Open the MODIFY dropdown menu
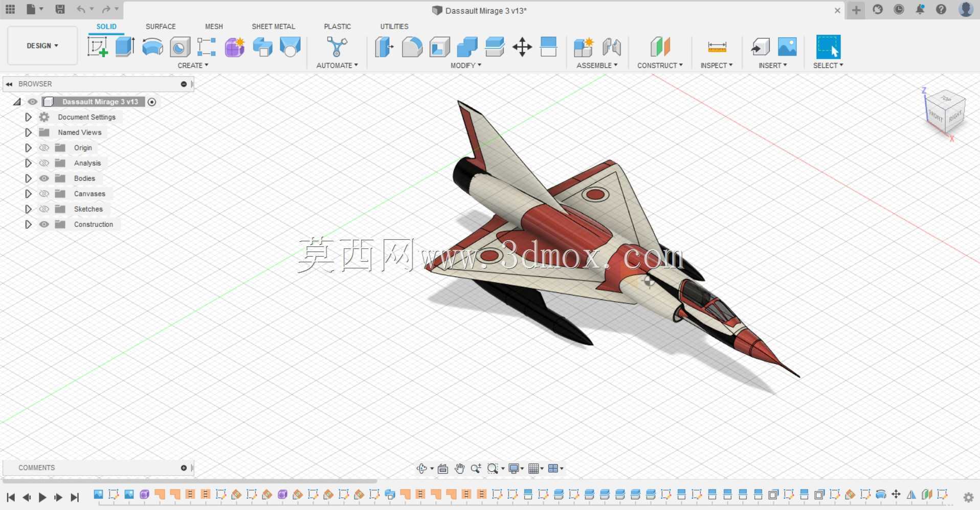This screenshot has width=980, height=510. (x=466, y=65)
